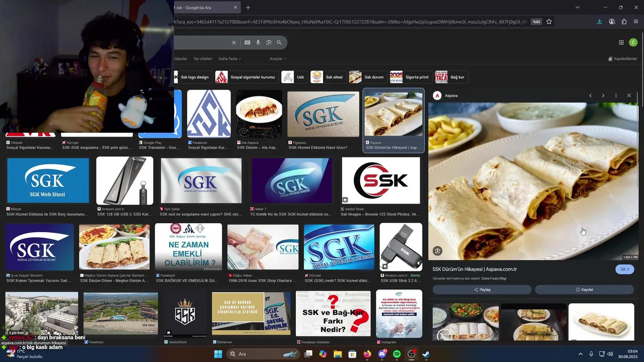Search inside image with lens overlay icon
The width and height of the screenshot is (644, 362).
(x=438, y=251)
